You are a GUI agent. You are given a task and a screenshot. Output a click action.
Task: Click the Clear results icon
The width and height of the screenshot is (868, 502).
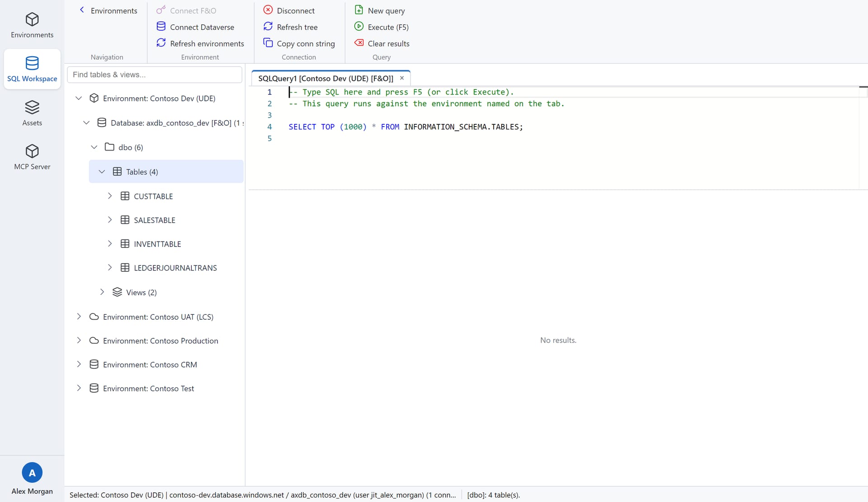pyautogui.click(x=359, y=43)
